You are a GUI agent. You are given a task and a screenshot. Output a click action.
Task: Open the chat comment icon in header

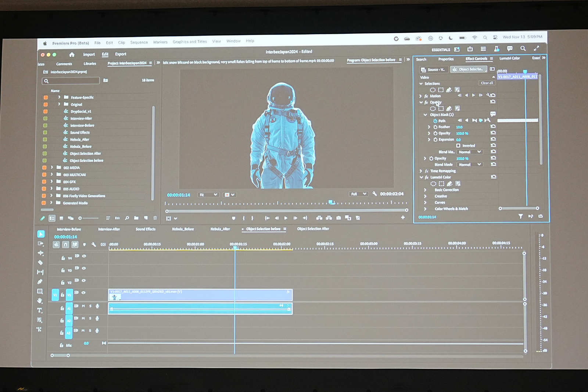[510, 48]
